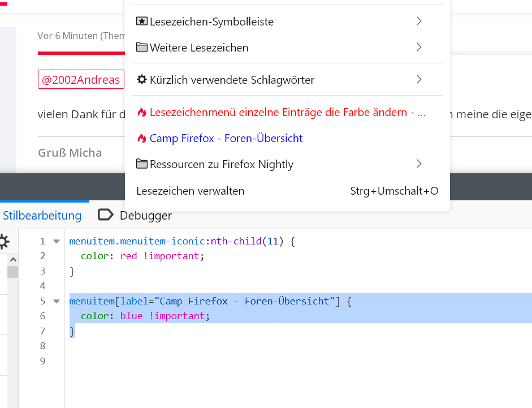Click the flame favicon of the red bookmark entry
The height and width of the screenshot is (408, 532).
click(142, 112)
